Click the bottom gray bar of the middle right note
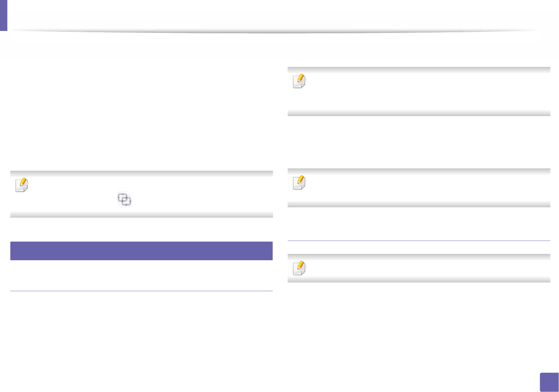This screenshot has height=392, width=559. tap(419, 205)
